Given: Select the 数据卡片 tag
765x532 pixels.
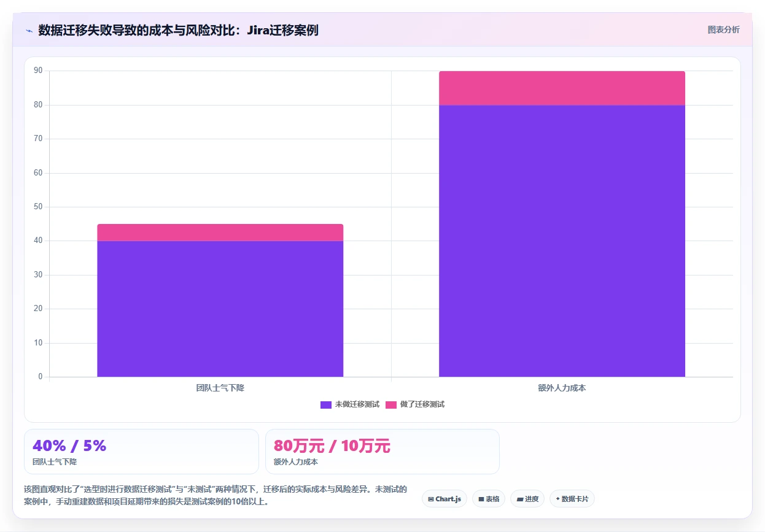Looking at the screenshot, I should pyautogui.click(x=572, y=499).
